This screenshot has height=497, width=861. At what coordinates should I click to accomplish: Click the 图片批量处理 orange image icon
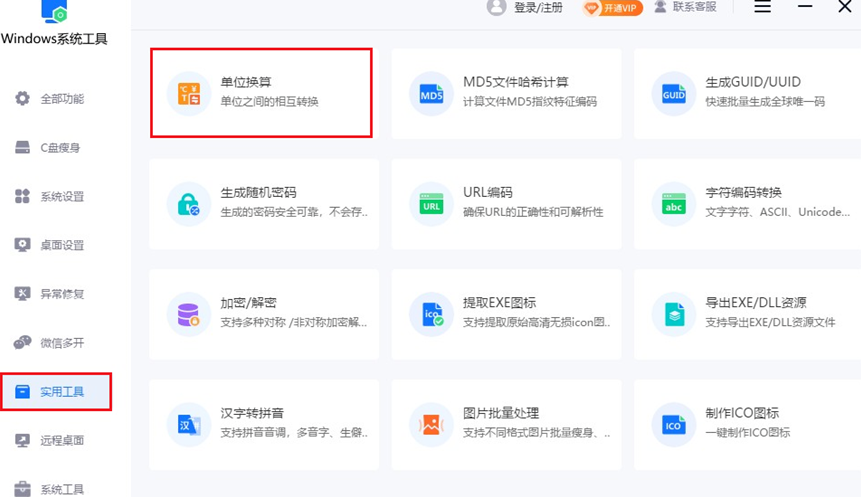point(431,425)
